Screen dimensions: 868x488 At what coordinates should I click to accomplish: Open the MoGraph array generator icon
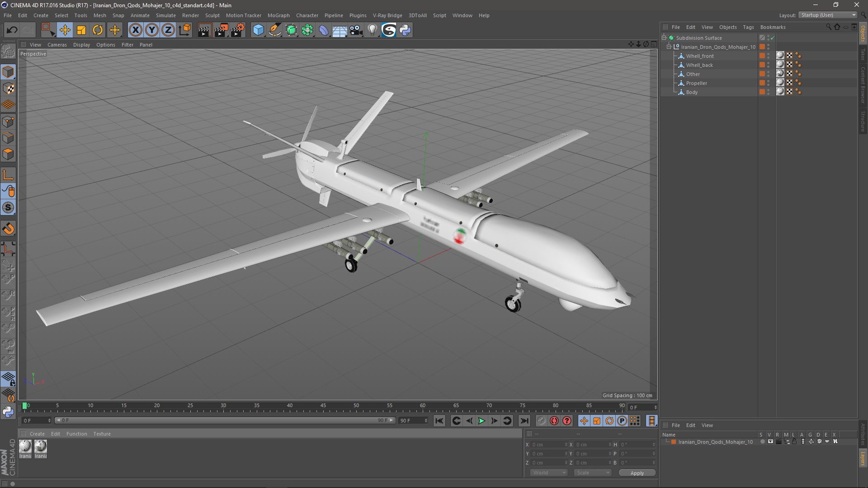[307, 30]
